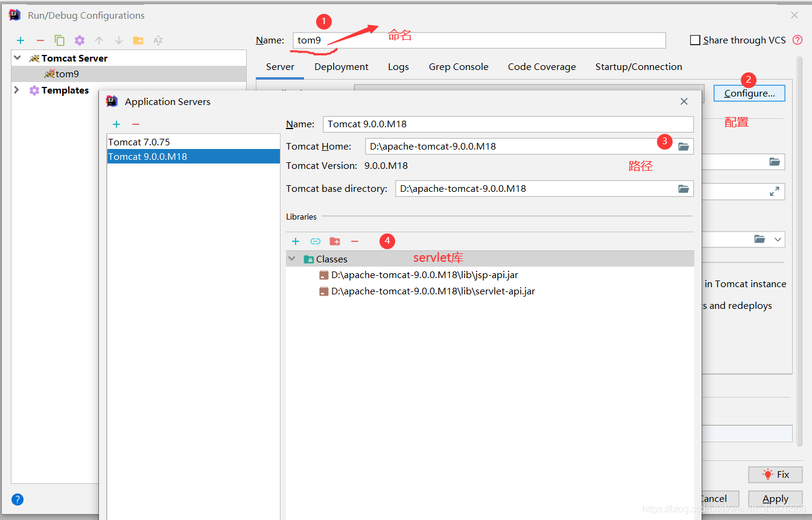Select Tomcat 9.0.0.M18 server in list
The image size is (812, 520).
pyautogui.click(x=193, y=156)
